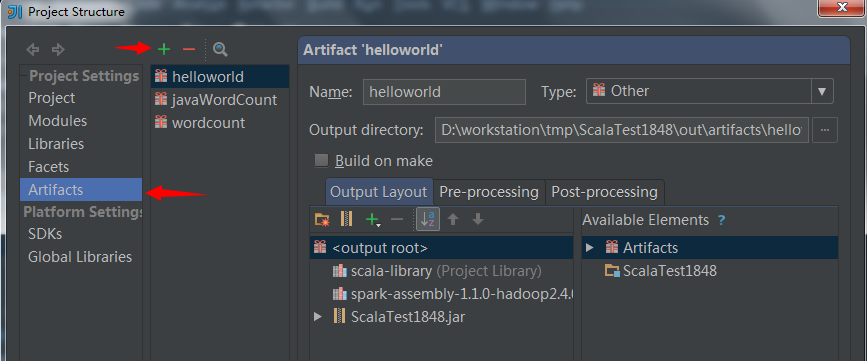Select wordcount artifact in list
Image resolution: width=867 pixels, height=361 pixels.
pos(220,122)
